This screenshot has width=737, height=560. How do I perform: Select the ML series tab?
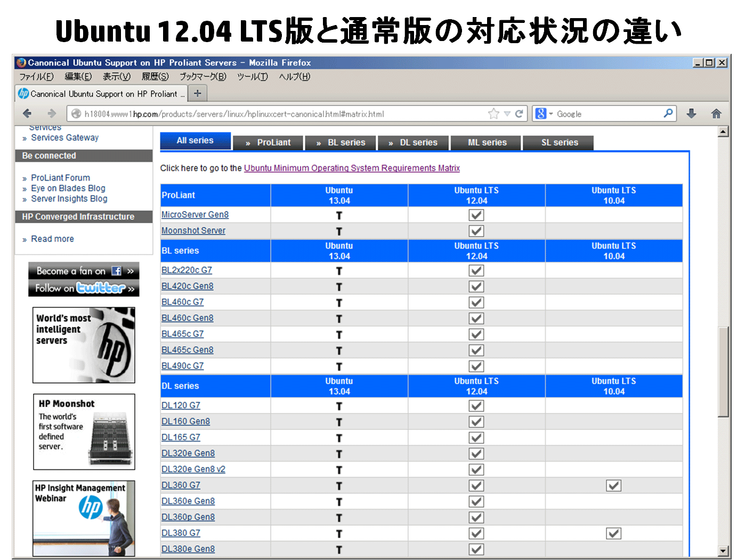(486, 143)
